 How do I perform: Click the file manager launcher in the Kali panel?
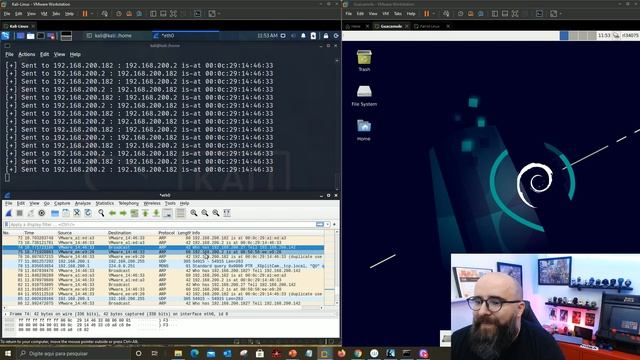pos(31,36)
